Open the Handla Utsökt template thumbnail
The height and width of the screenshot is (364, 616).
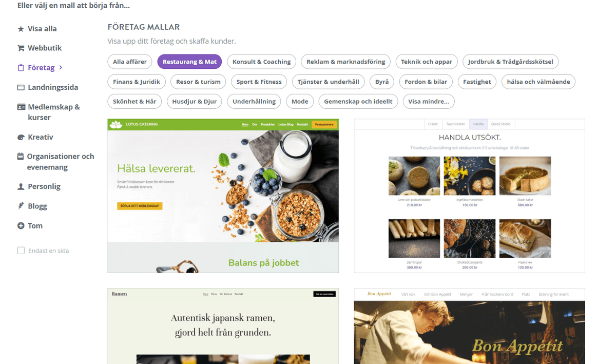pyautogui.click(x=470, y=196)
